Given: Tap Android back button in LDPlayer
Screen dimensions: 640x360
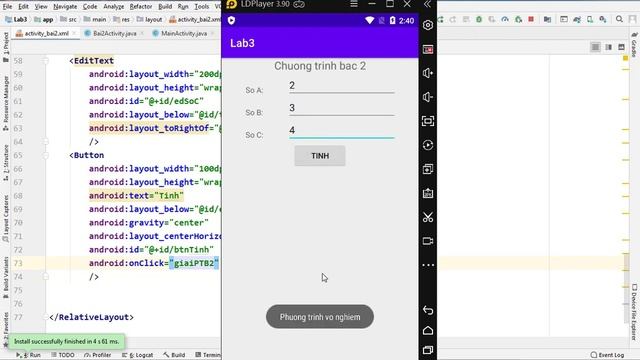Looking at the screenshot, I should click(428, 310).
